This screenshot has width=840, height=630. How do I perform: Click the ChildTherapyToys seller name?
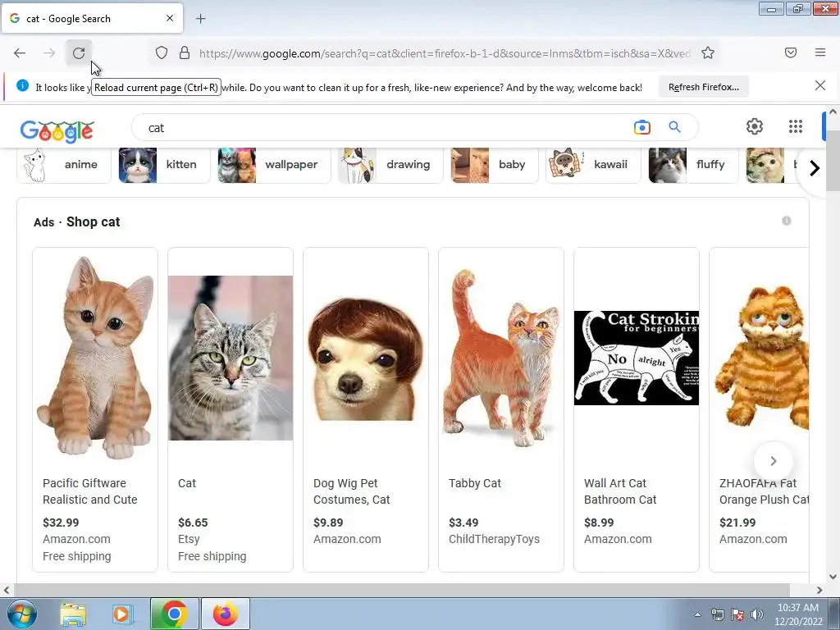[x=494, y=539]
